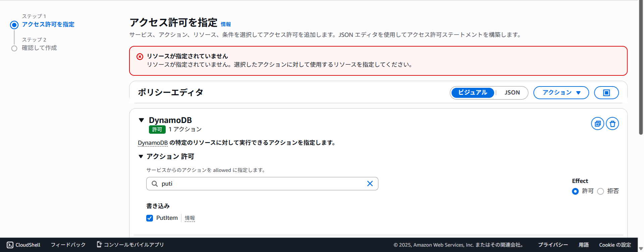The height and width of the screenshot is (252, 644).
Task: Click the duplicate DynamoDB statement icon
Action: tap(597, 124)
